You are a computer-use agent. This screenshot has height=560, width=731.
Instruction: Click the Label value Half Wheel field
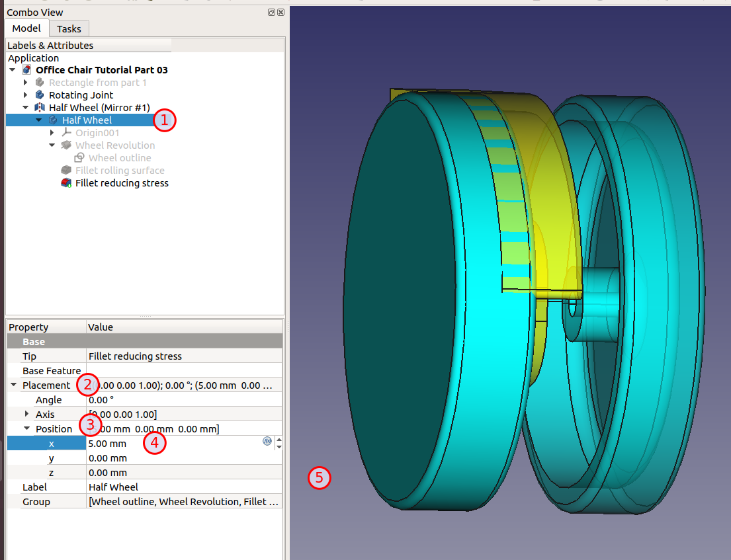tap(184, 487)
